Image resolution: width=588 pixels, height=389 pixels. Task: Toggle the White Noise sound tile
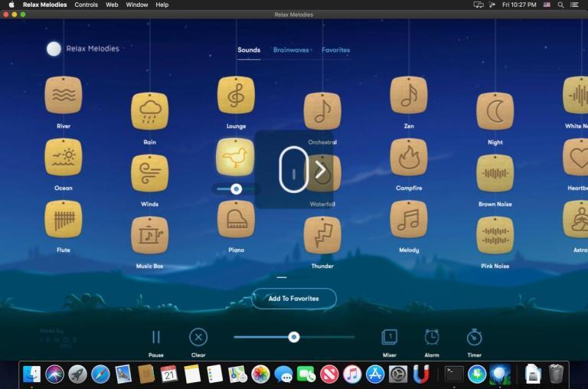[577, 95]
